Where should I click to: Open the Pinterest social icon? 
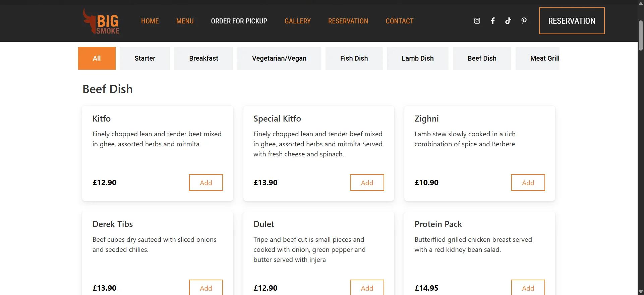tap(524, 21)
